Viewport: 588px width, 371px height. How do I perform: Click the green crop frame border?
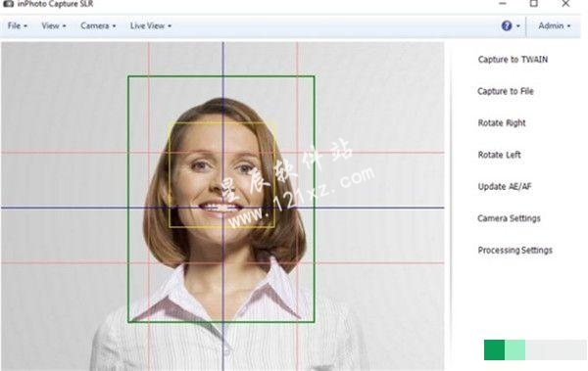[221, 76]
